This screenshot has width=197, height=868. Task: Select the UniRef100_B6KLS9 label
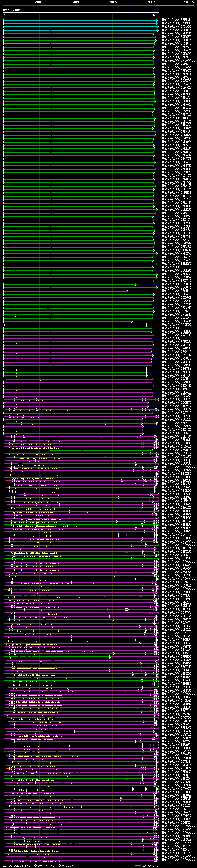(x=177, y=410)
